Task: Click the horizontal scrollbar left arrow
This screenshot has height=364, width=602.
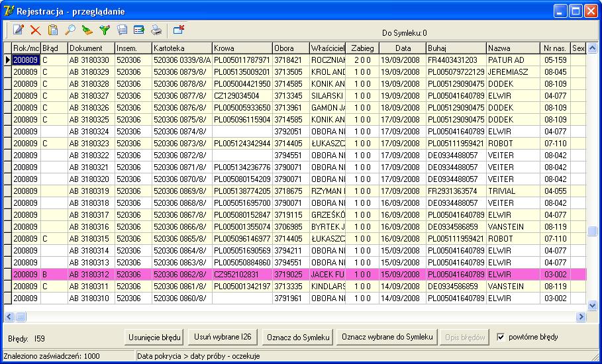Action: click(x=9, y=317)
